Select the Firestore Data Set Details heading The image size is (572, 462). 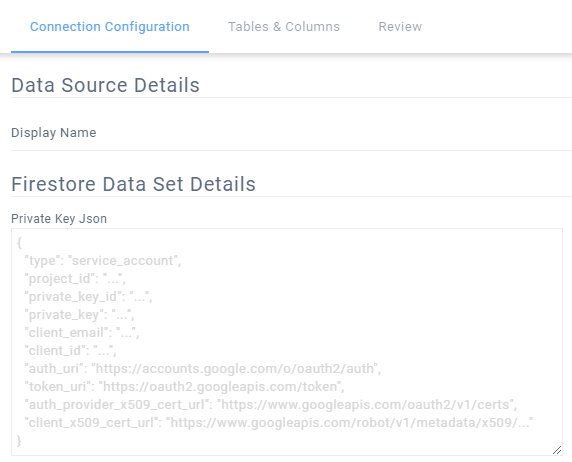pos(134,184)
